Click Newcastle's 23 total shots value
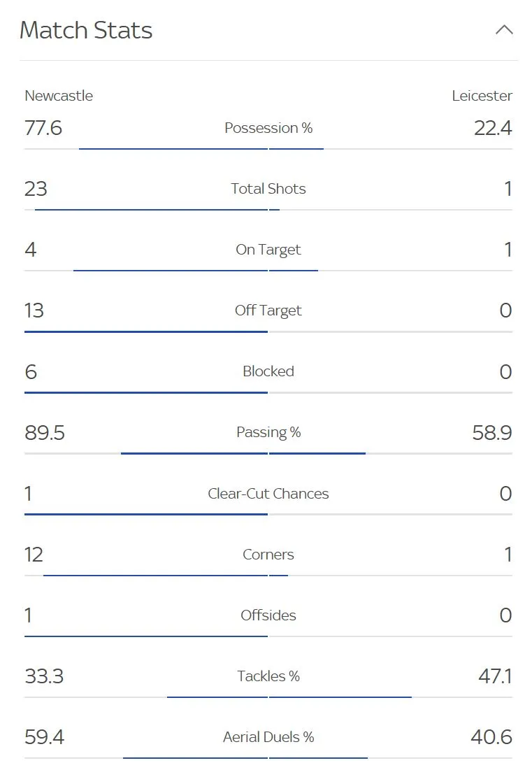The width and height of the screenshot is (532, 763). (36, 189)
